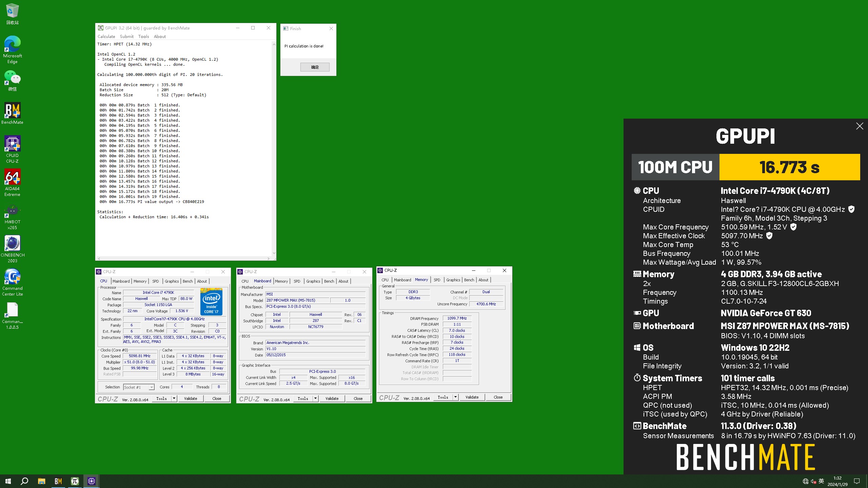Screen dimensions: 868x488
Task: Click the 'PI calculation is done!' message
Action: point(304,46)
